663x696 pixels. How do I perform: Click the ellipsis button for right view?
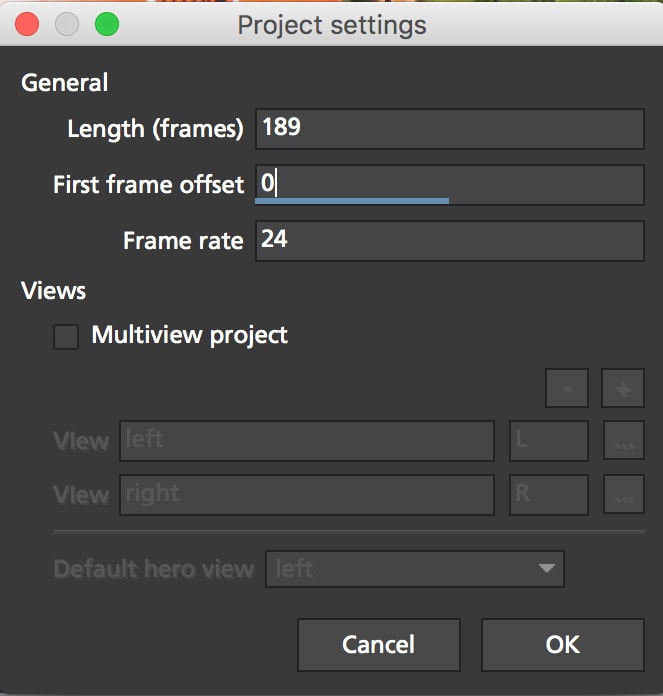(x=623, y=494)
